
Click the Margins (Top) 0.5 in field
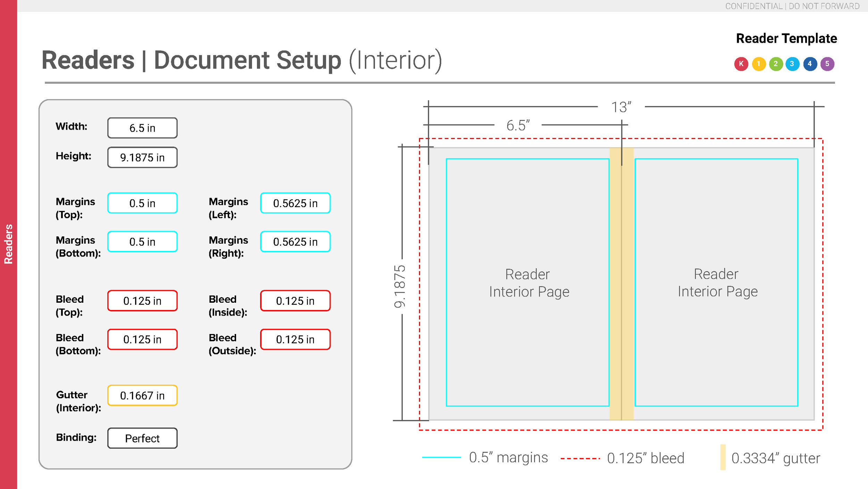142,203
